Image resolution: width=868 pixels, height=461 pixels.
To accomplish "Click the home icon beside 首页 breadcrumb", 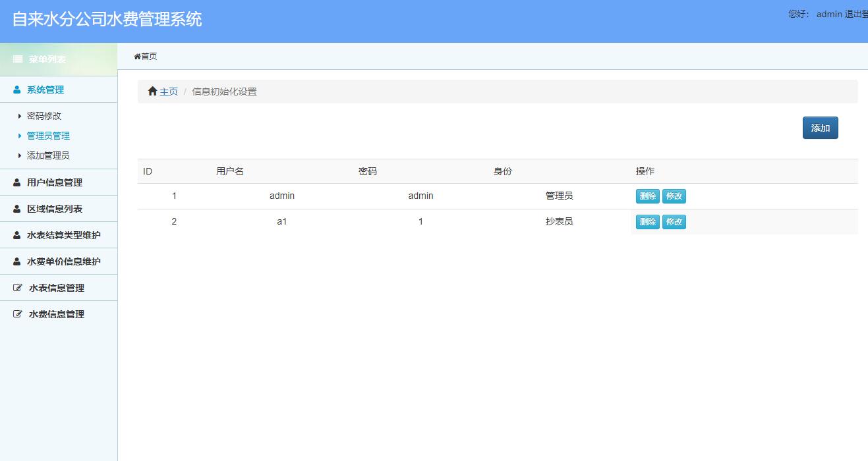I will click(136, 56).
